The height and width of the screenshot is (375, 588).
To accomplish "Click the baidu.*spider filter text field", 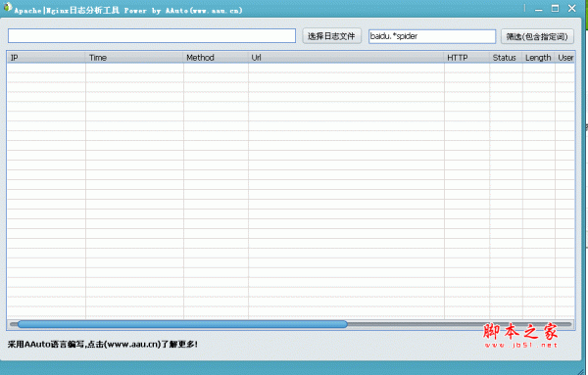I will point(432,36).
